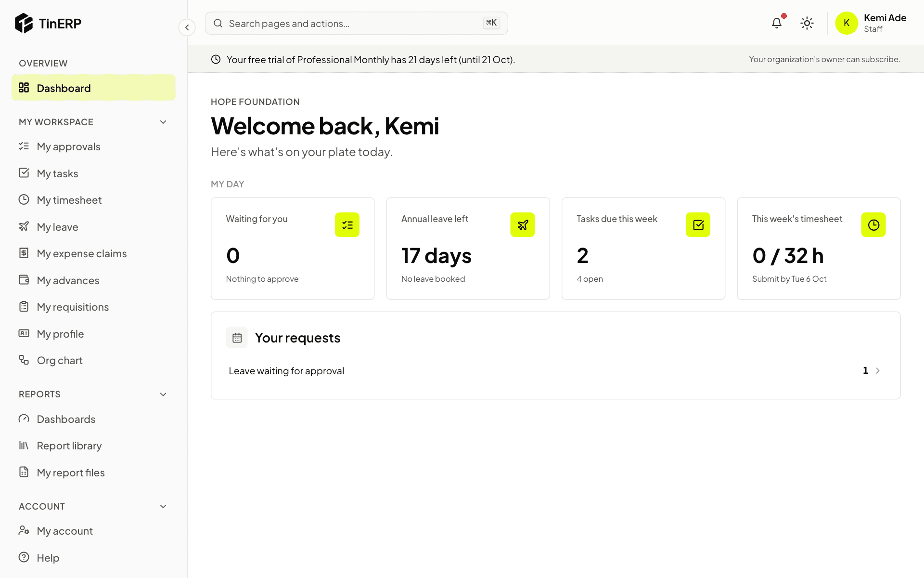Click the search magnifier icon

point(218,23)
